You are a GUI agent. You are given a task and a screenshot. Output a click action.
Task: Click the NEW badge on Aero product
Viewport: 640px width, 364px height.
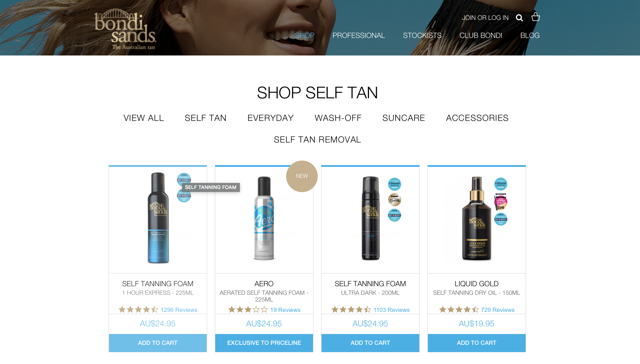pyautogui.click(x=302, y=176)
